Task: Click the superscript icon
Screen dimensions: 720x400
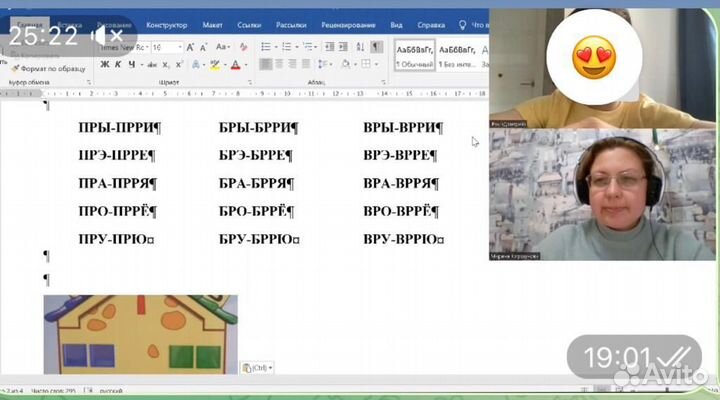Action: (x=178, y=65)
